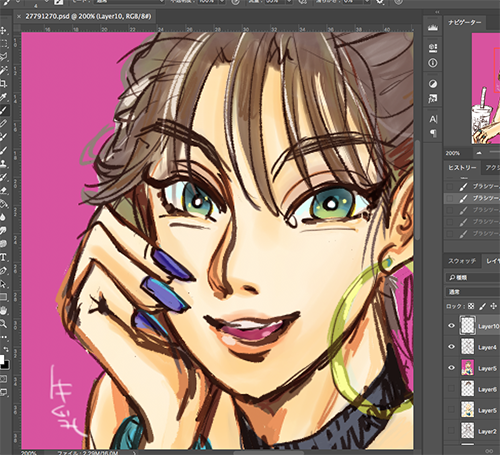Swap foreground and background colors
This screenshot has height=455, width=500.
tap(6, 349)
